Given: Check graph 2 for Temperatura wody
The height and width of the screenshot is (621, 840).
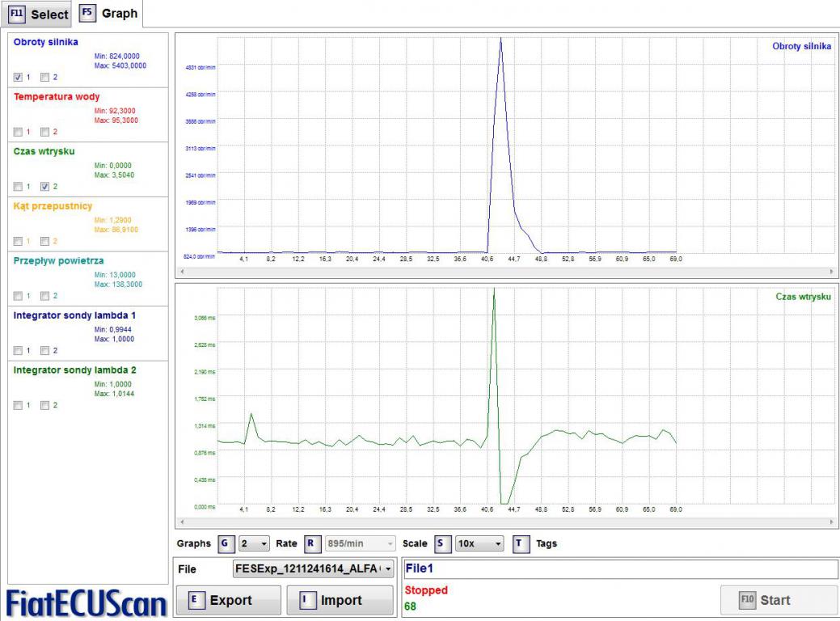Looking at the screenshot, I should (x=45, y=132).
